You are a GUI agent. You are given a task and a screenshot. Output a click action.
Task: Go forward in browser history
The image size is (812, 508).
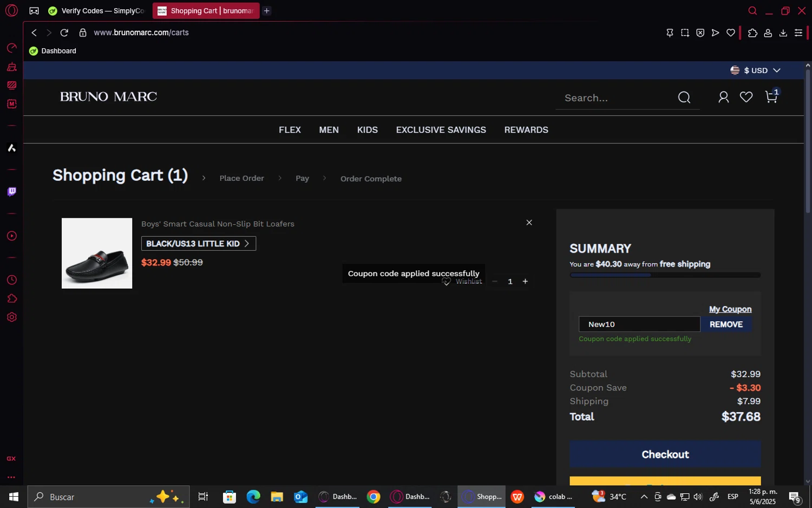click(49, 32)
